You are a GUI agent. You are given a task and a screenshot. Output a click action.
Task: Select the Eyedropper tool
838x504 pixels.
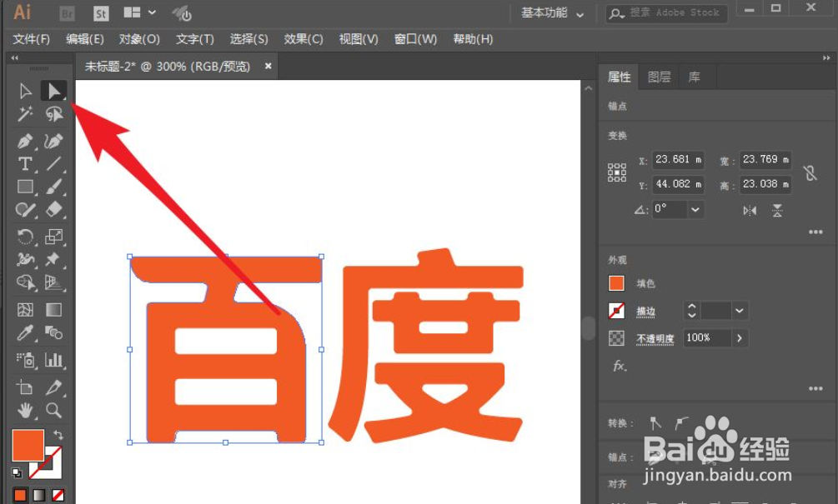25,332
